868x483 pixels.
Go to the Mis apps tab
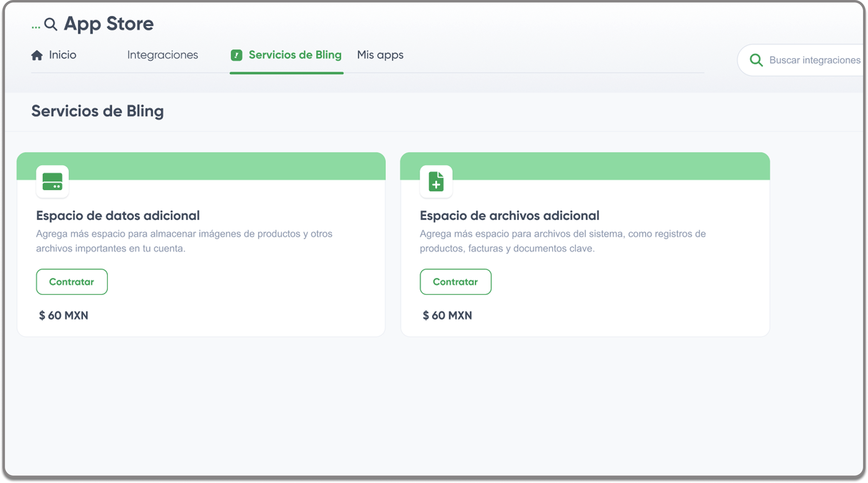[x=380, y=55]
